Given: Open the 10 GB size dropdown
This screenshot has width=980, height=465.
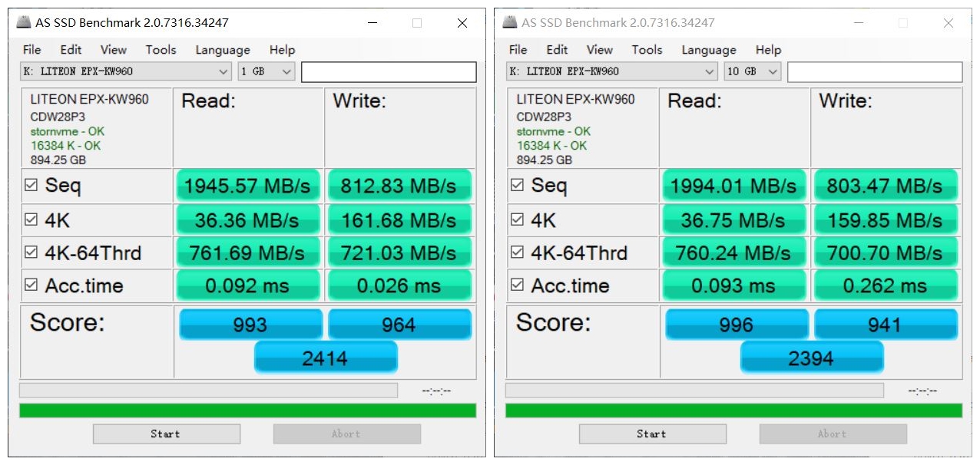Looking at the screenshot, I should (752, 71).
